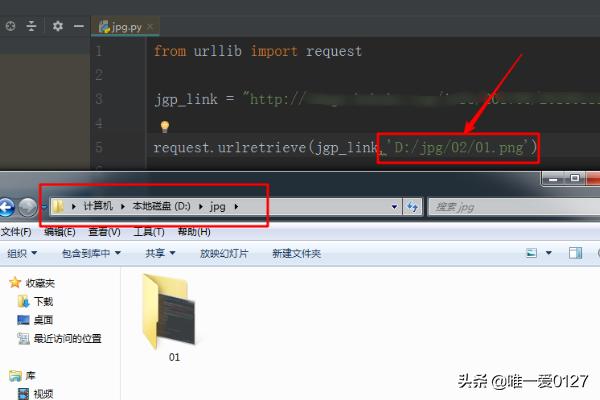Image resolution: width=600 pixels, height=400 pixels.
Task: Open the 工具(T) menu
Action: tap(148, 231)
